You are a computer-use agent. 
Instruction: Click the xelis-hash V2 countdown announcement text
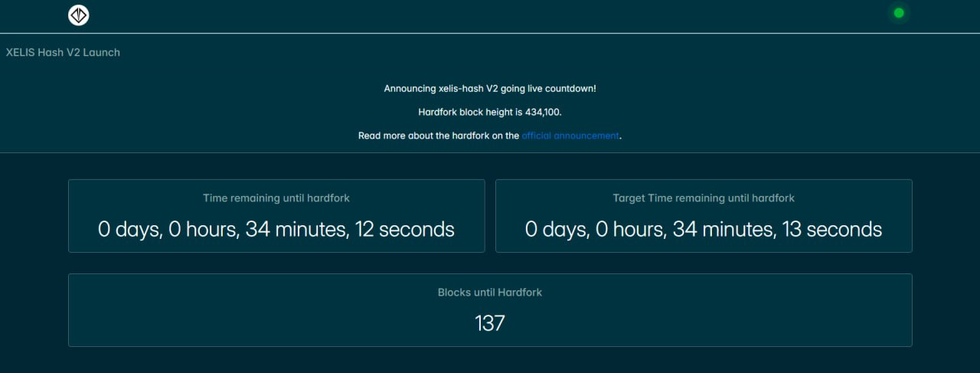[490, 89]
